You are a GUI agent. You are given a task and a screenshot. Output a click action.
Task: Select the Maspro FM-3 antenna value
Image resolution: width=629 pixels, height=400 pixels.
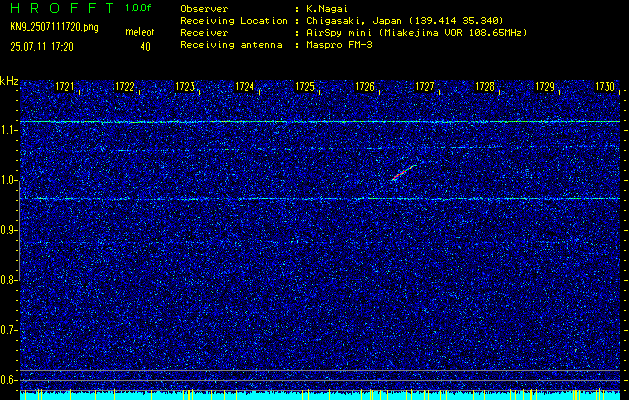(339, 45)
